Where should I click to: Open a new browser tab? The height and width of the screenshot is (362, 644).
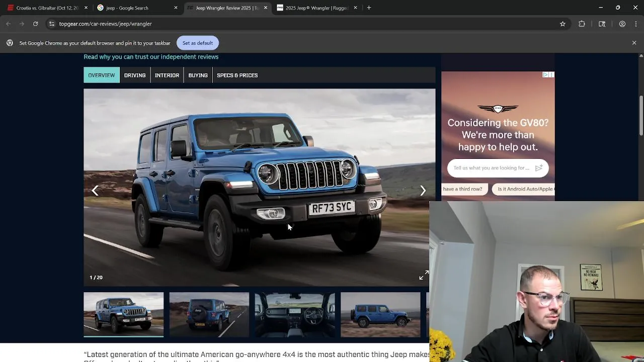(x=369, y=8)
